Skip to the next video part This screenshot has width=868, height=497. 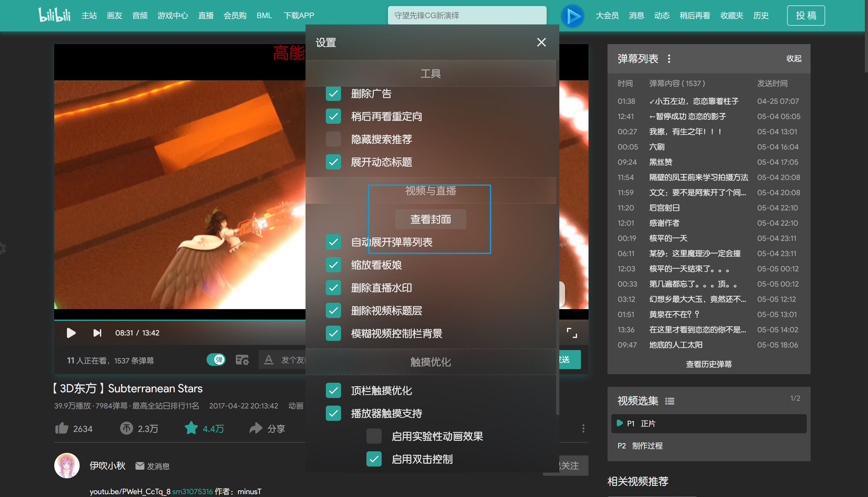coord(97,333)
